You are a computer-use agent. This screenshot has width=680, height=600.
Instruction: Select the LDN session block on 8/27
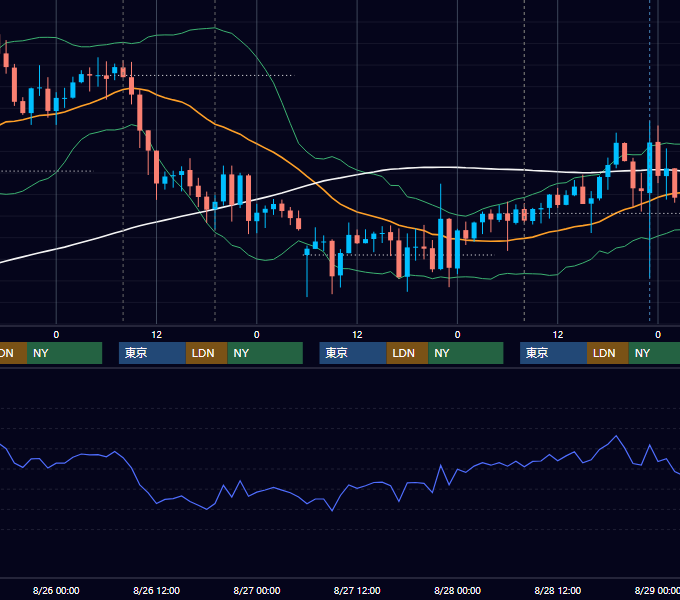pos(407,353)
